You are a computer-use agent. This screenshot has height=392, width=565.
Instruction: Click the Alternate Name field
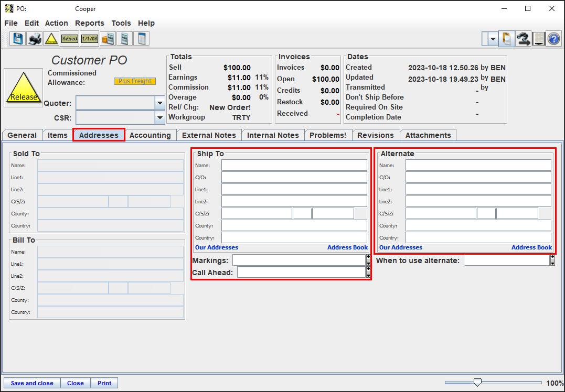478,165
